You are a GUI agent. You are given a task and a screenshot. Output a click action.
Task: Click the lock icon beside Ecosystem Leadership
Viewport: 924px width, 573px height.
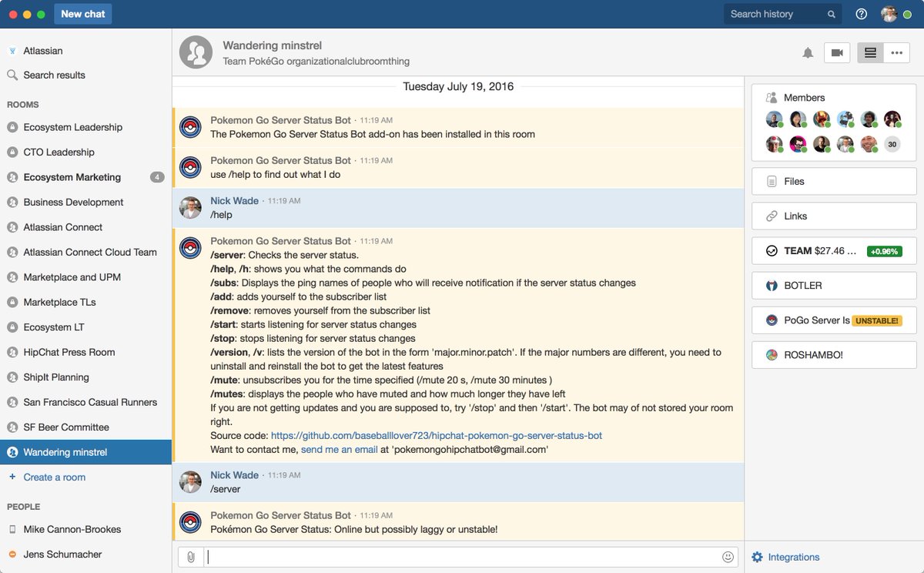[12, 127]
